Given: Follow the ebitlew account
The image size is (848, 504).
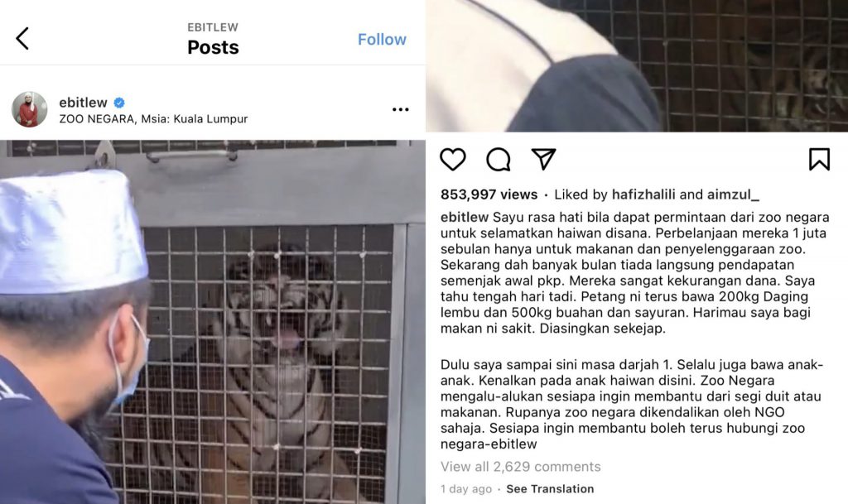Looking at the screenshot, I should pyautogui.click(x=382, y=40).
